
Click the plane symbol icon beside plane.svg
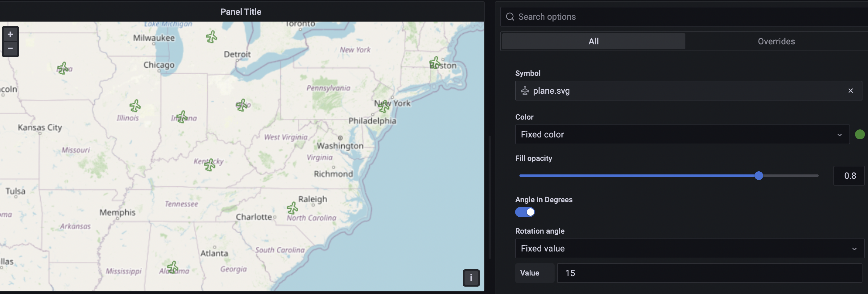coord(525,91)
